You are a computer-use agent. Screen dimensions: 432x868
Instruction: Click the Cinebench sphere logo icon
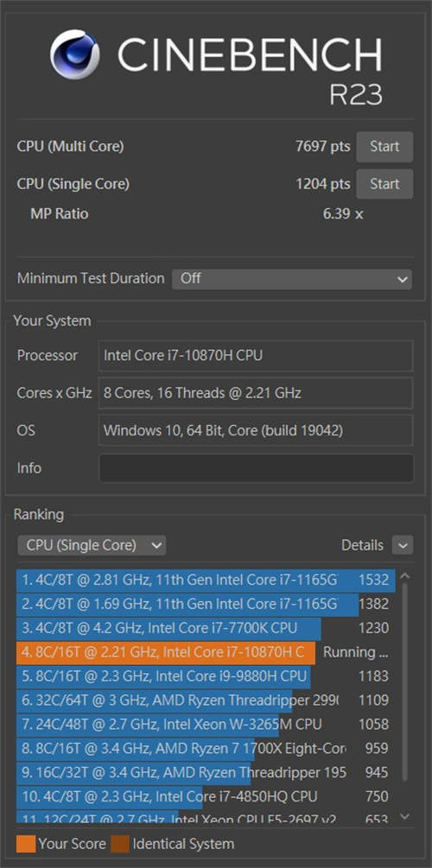click(x=75, y=54)
